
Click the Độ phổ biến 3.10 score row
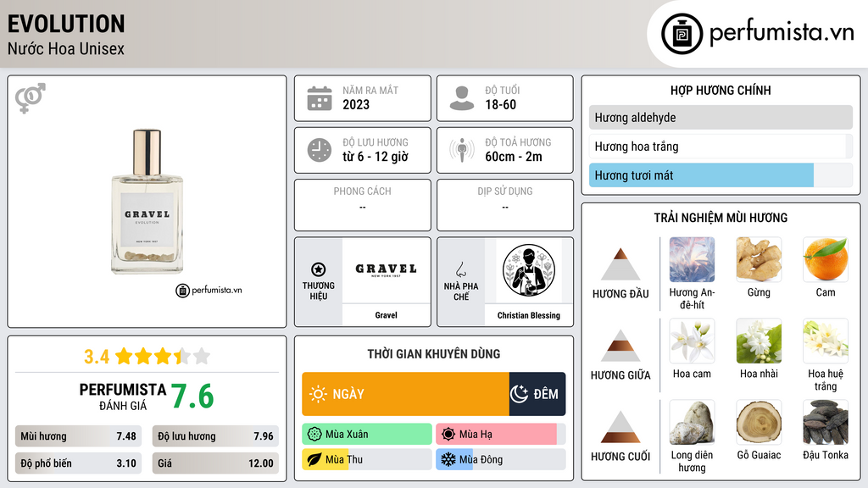(x=78, y=463)
